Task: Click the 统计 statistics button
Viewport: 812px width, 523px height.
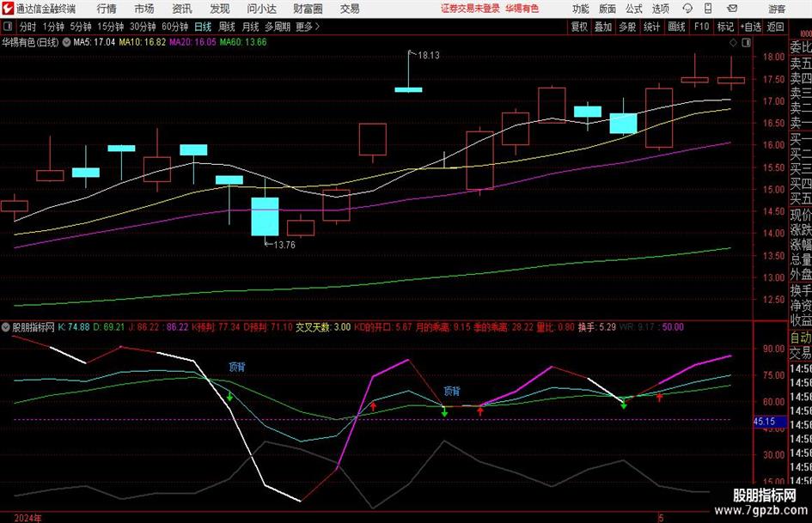Action: 652,27
